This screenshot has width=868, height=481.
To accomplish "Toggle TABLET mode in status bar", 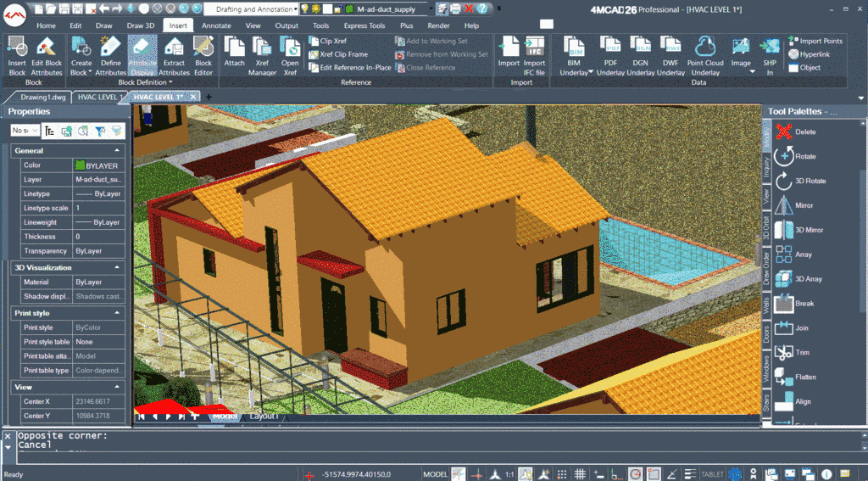I will [712, 474].
